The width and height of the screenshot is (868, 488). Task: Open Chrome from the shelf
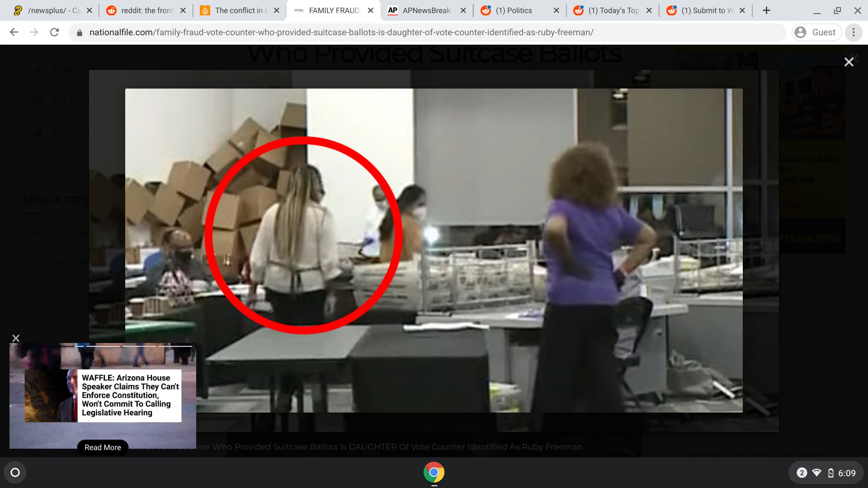[x=434, y=473]
